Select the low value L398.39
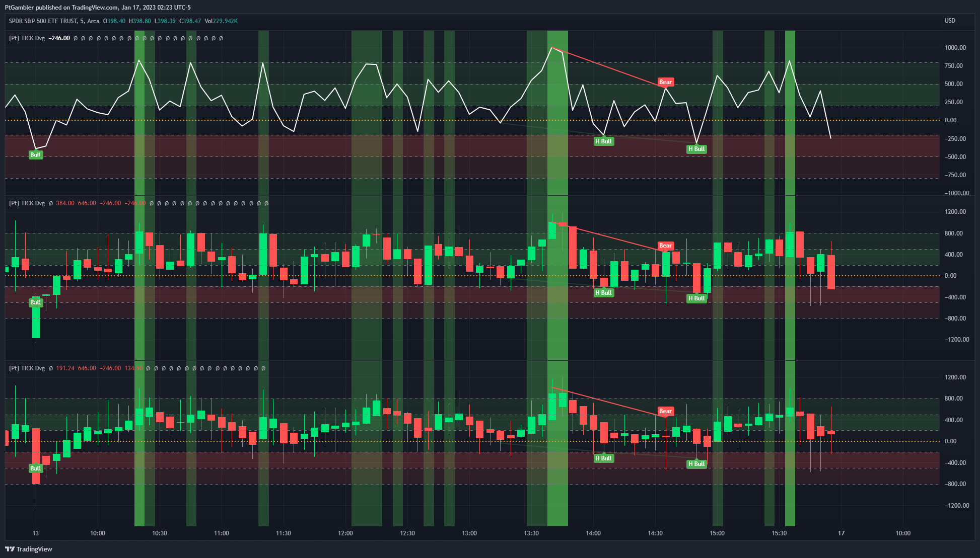980x558 pixels. pyautogui.click(x=165, y=21)
